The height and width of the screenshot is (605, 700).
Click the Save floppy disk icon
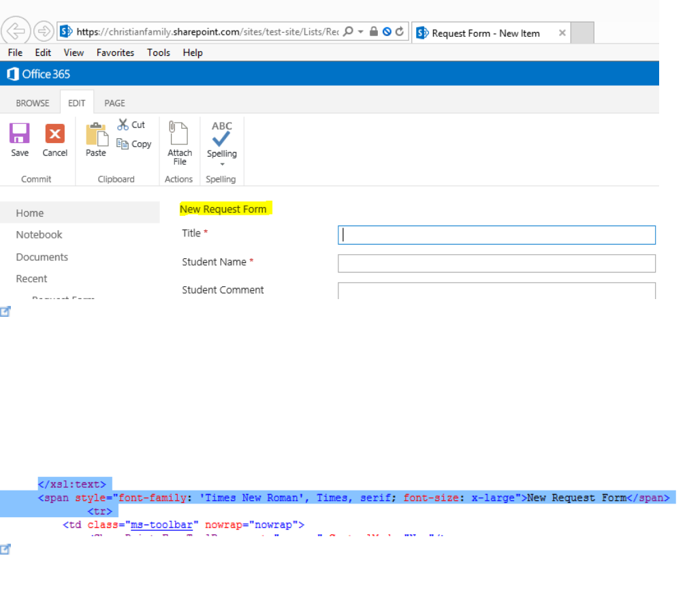coord(20,134)
